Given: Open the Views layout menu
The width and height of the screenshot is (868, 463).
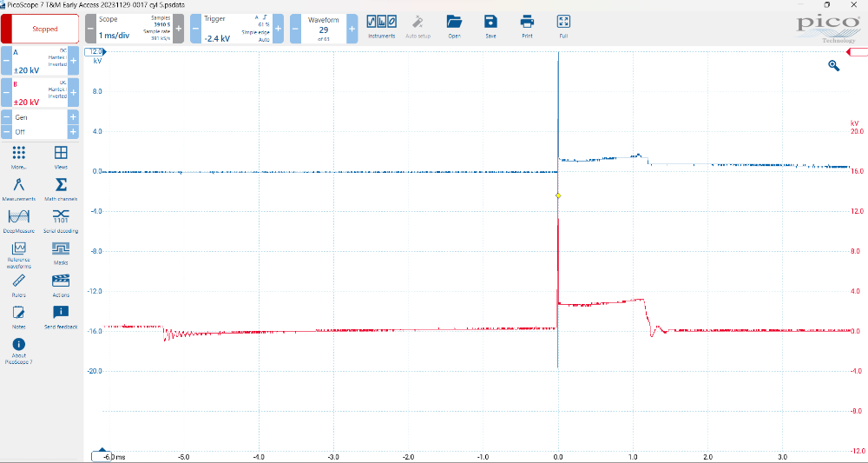Looking at the screenshot, I should click(x=61, y=156).
